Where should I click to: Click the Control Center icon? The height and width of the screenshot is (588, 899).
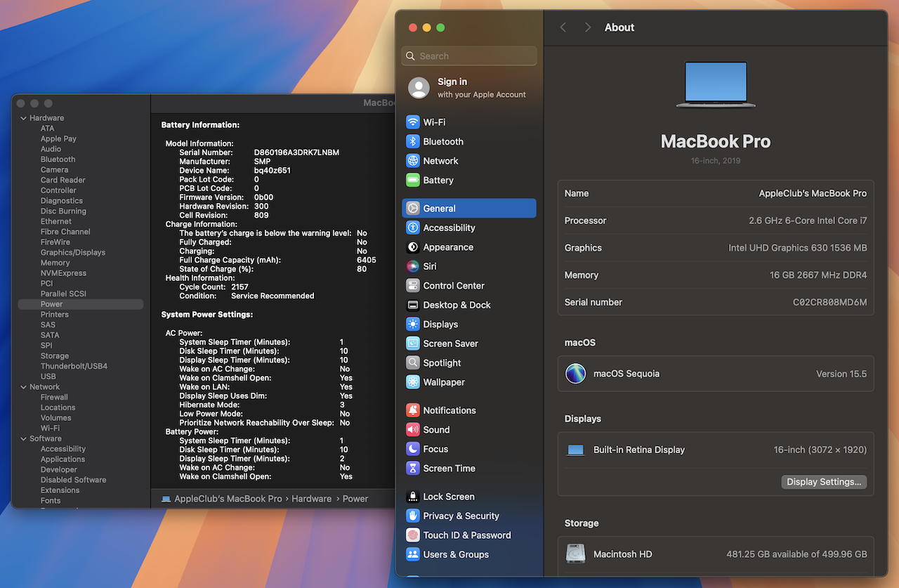coord(413,286)
